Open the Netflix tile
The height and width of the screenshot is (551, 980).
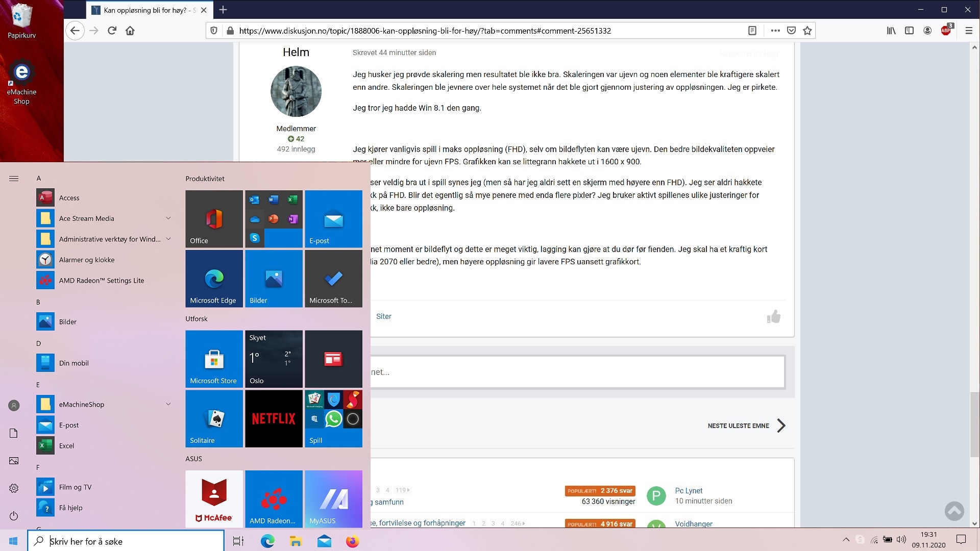[x=274, y=419]
